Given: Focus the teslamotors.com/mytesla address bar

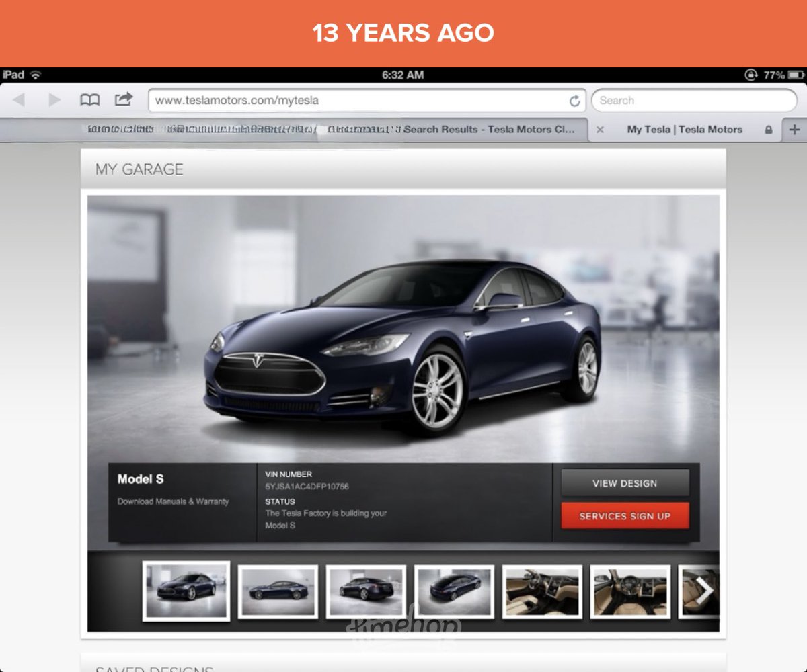Looking at the screenshot, I should point(367,101).
